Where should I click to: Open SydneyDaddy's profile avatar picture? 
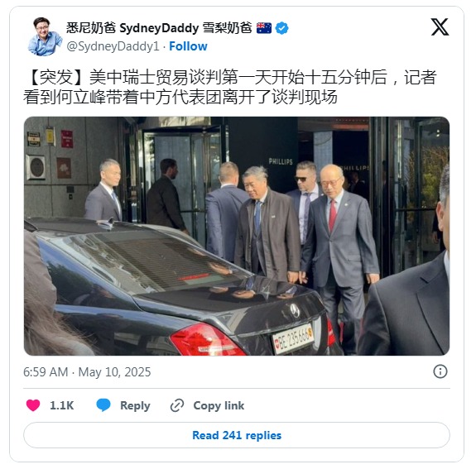point(45,36)
